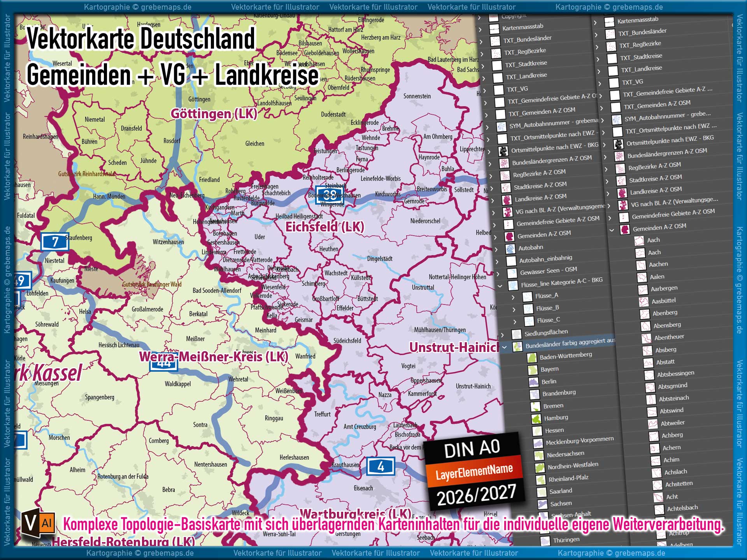This screenshot has height=560, width=747.
Task: Click the Autobahn 4 shield on the map
Action: click(381, 466)
